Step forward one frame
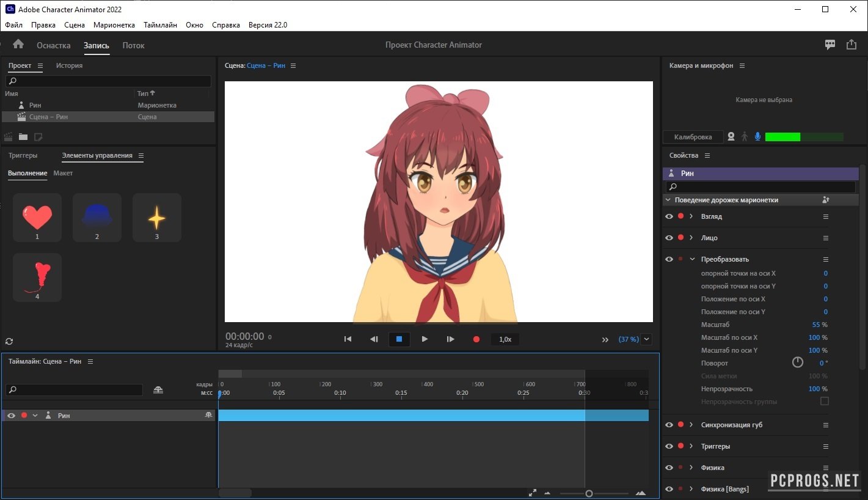Image resolution: width=868 pixels, height=500 pixels. point(450,339)
